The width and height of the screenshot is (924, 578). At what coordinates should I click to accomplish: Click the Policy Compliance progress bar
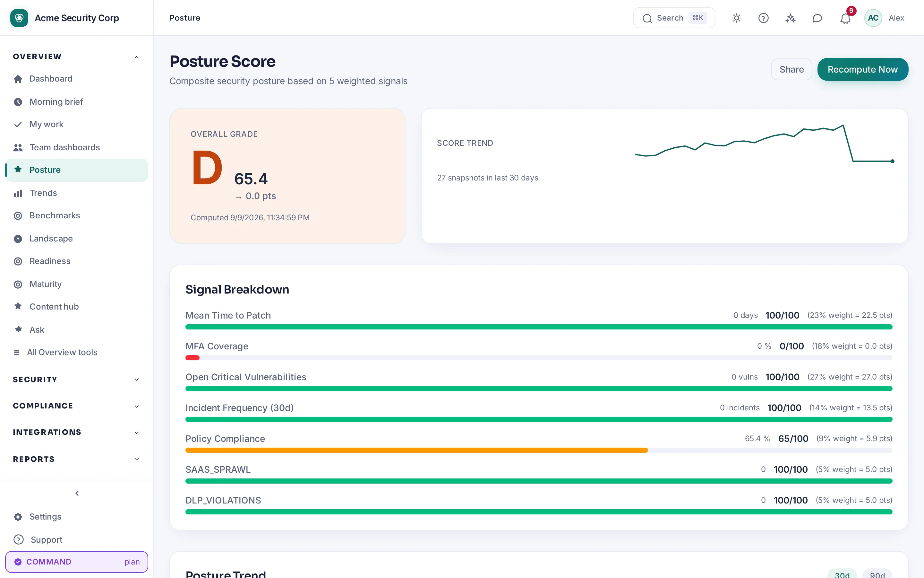point(539,450)
